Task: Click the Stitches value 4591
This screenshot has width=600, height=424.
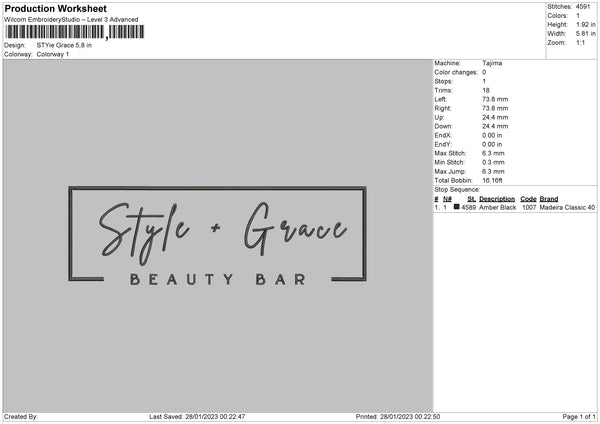Action: (x=583, y=7)
